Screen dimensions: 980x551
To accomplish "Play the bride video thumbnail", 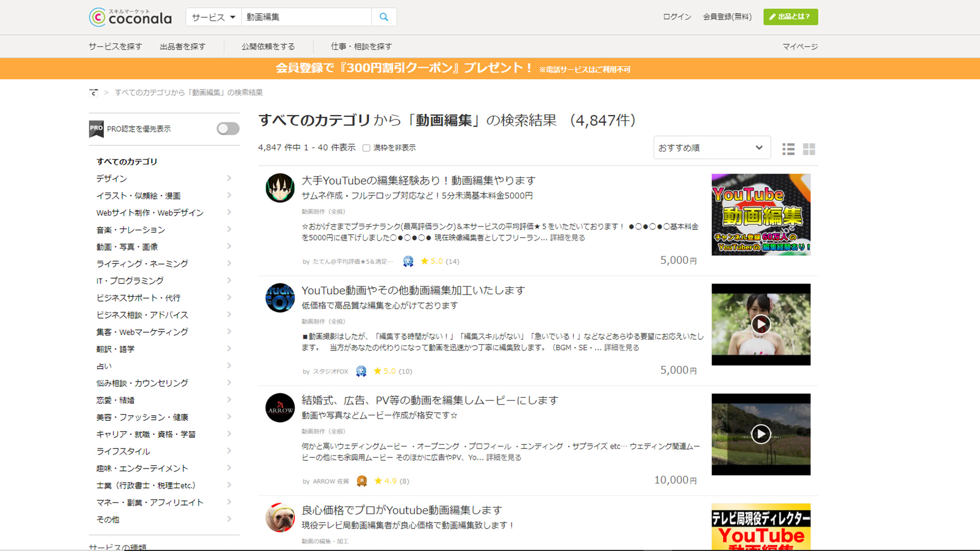I will 761,324.
